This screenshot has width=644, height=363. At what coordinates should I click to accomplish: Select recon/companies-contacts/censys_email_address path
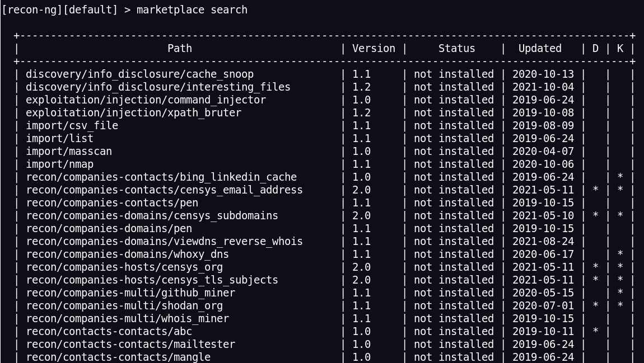point(164,190)
